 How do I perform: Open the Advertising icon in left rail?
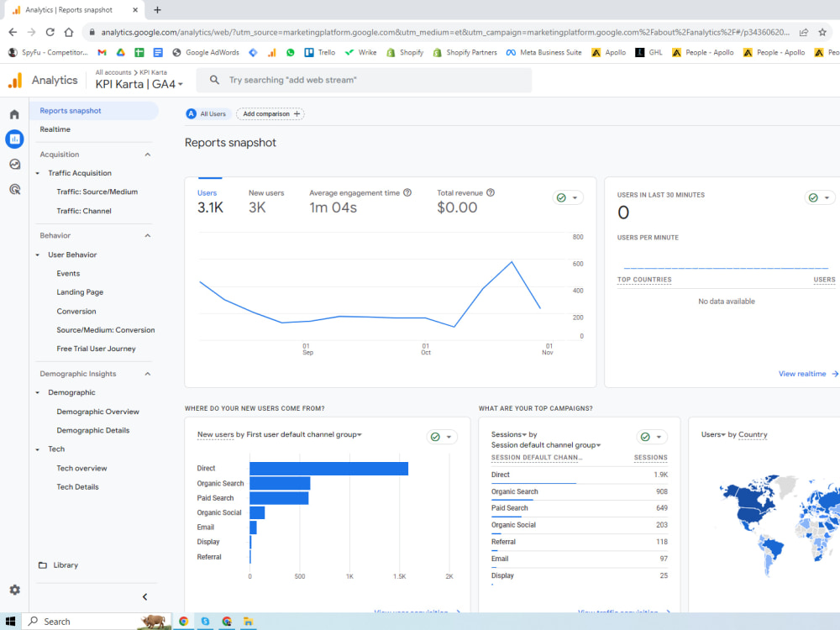click(x=14, y=189)
